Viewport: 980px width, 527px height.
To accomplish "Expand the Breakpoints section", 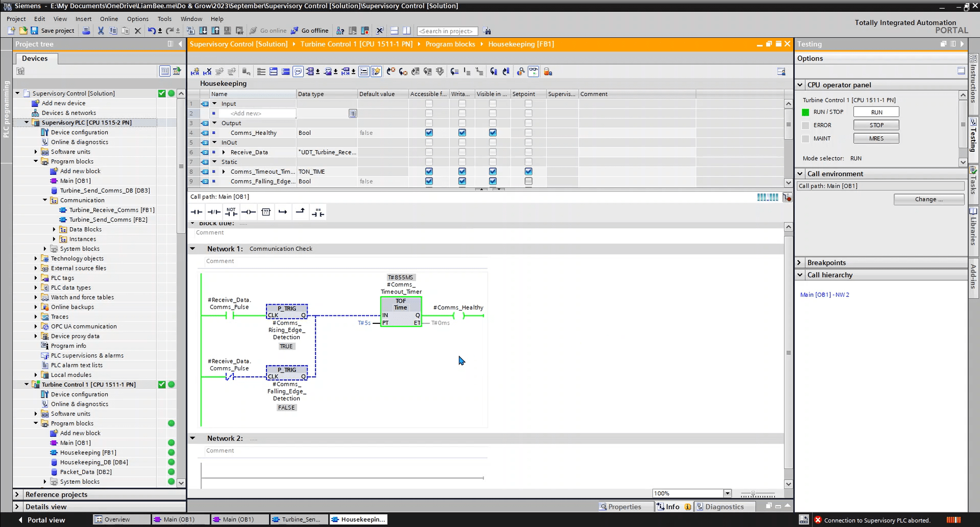I will tap(800, 262).
